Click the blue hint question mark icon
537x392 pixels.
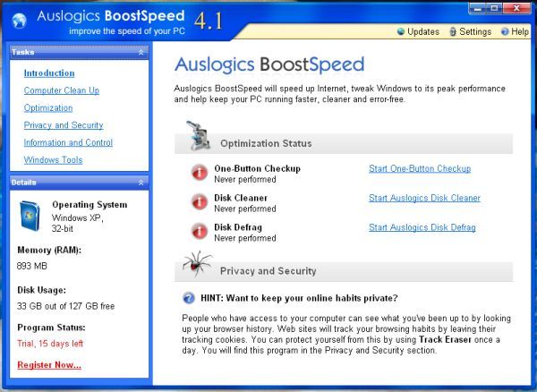pyautogui.click(x=189, y=298)
